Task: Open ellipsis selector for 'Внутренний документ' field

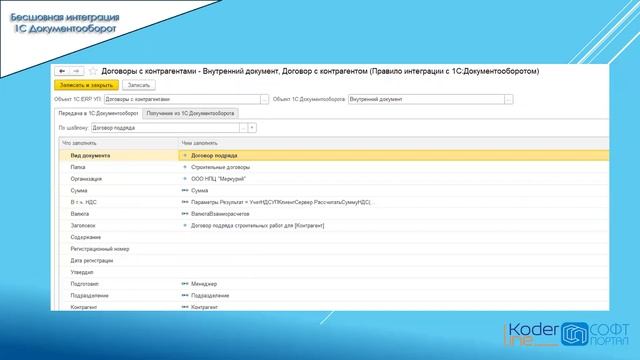Action: click(509, 99)
